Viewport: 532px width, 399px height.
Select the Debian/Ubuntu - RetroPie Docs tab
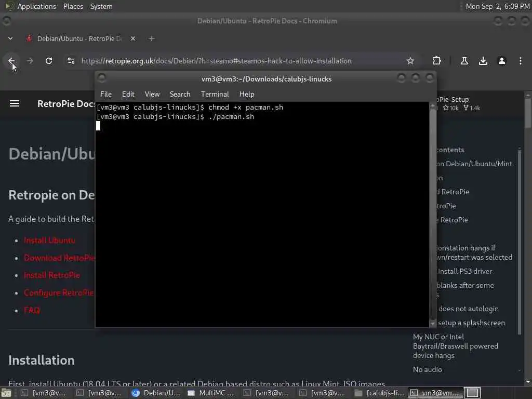pos(79,38)
